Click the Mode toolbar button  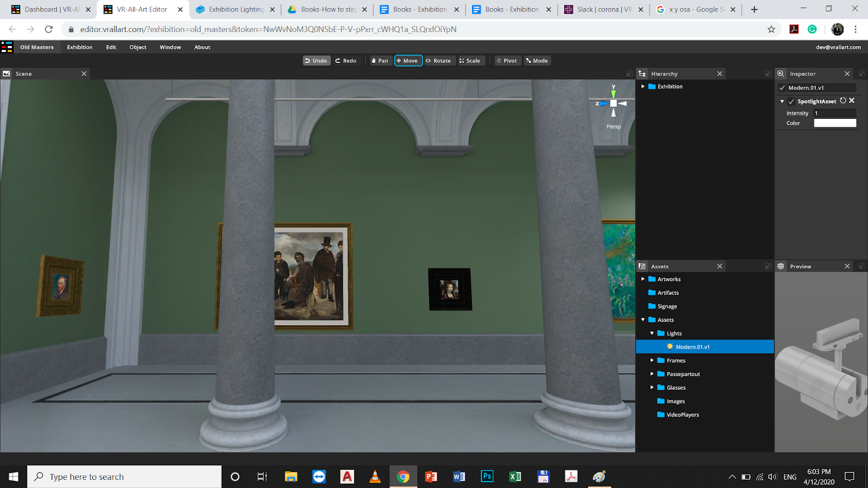(537, 61)
